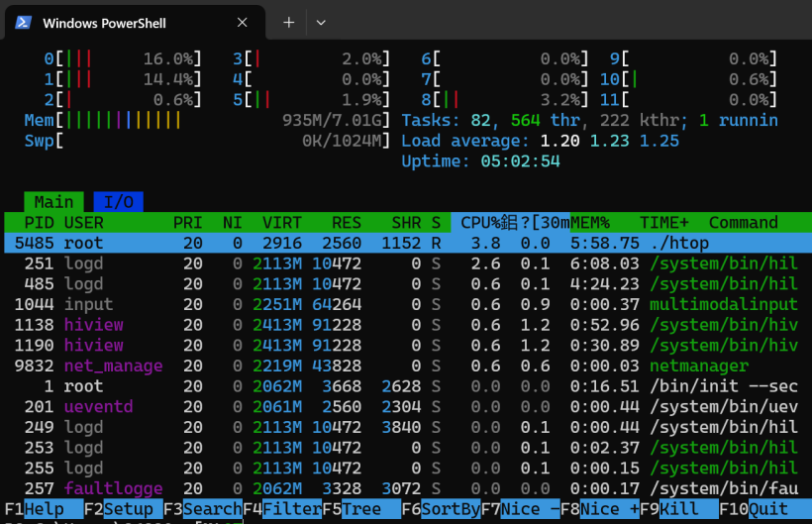Click F7 Nice - button
The width and height of the screenshot is (812, 524).
pos(521,509)
